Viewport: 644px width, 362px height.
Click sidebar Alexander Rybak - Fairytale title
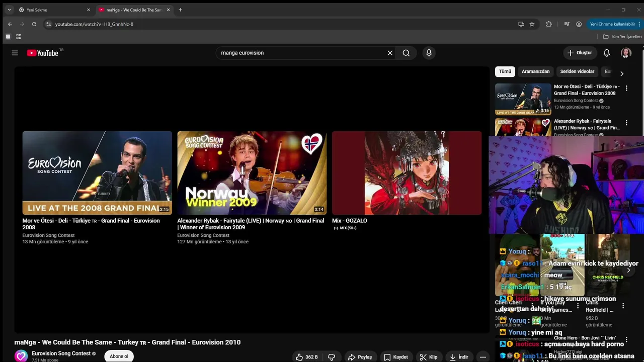point(587,124)
